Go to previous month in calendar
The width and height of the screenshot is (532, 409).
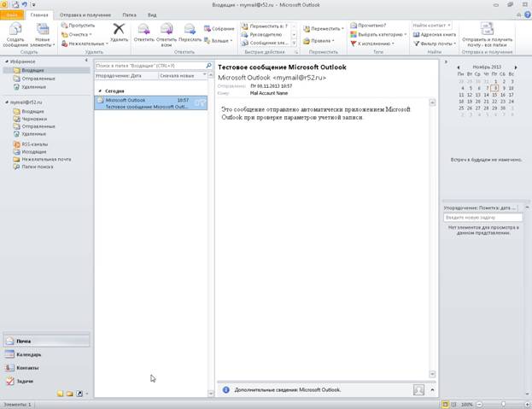(x=459, y=67)
